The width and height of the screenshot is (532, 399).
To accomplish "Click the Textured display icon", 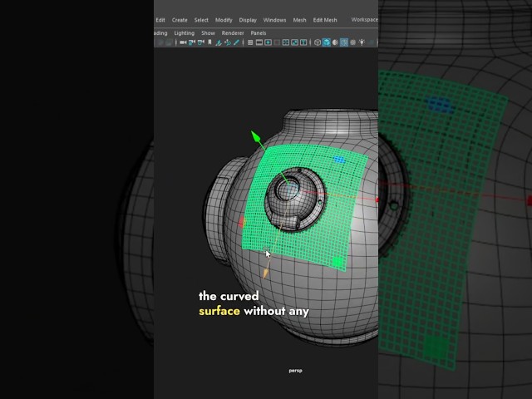I will click(352, 42).
